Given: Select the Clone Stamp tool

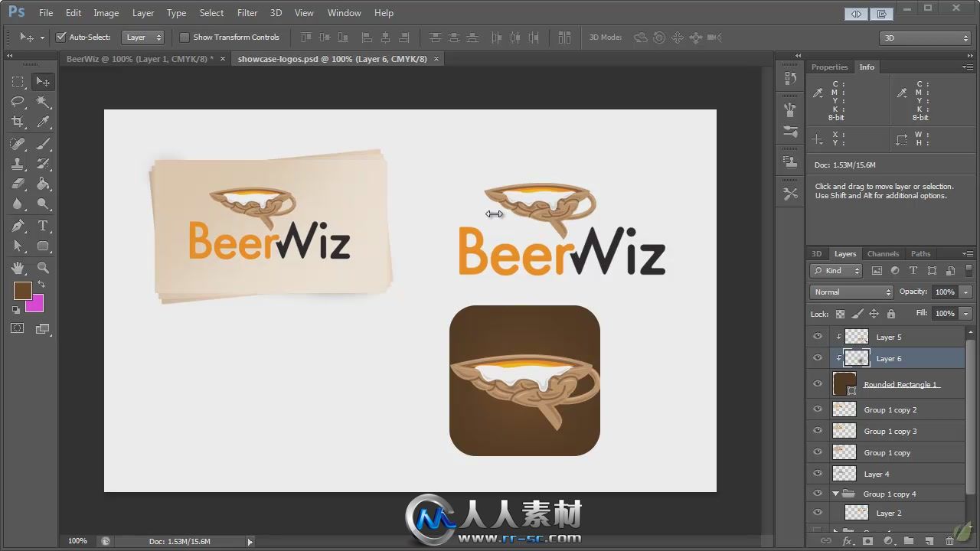Looking at the screenshot, I should pyautogui.click(x=18, y=164).
